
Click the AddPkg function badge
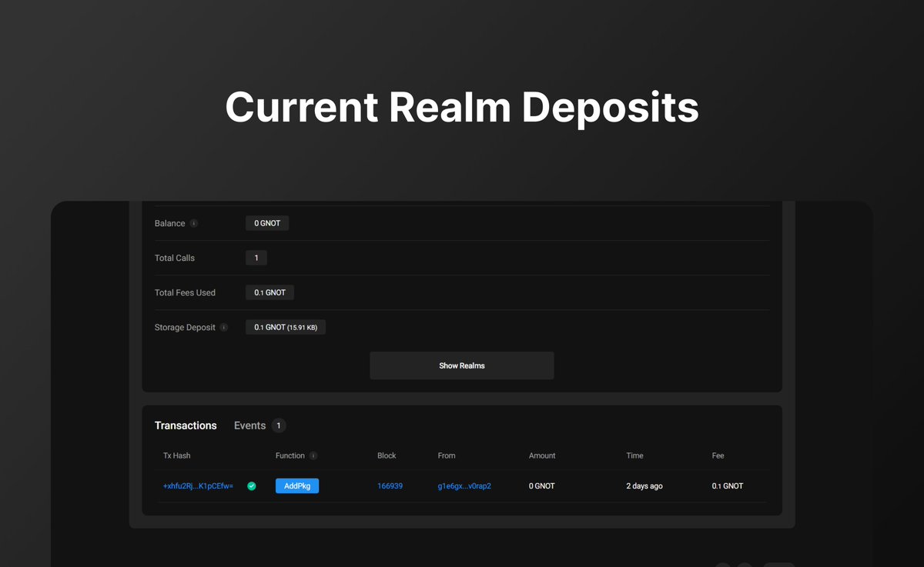click(x=297, y=486)
